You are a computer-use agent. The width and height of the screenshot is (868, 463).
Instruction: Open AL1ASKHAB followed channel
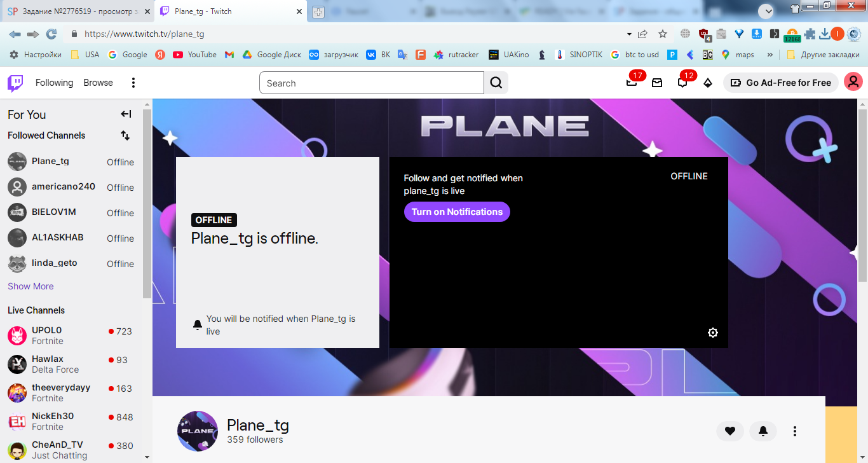click(71, 238)
